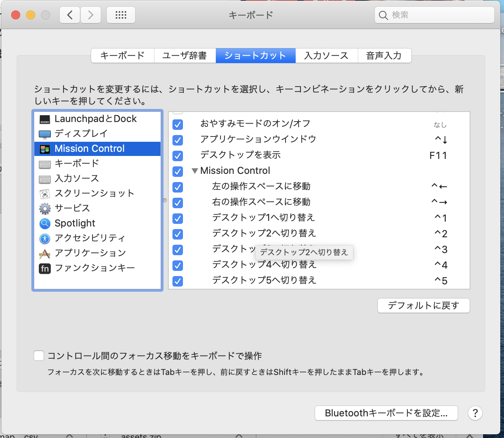Image resolution: width=504 pixels, height=438 pixels.
Task: Click the 検索 search field
Action: [x=434, y=15]
